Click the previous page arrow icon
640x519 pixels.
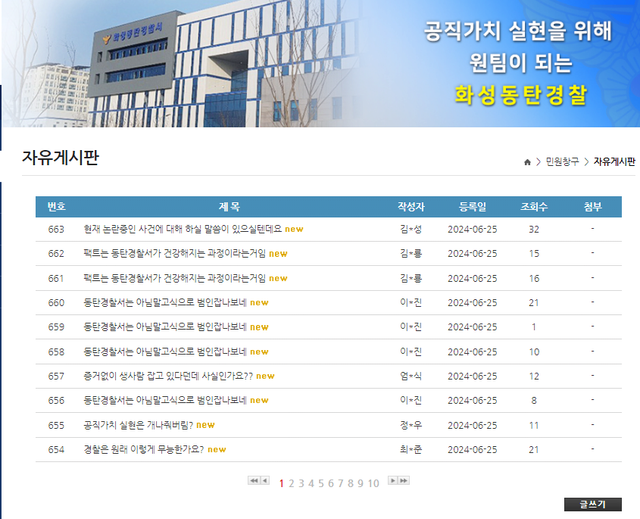point(265,482)
